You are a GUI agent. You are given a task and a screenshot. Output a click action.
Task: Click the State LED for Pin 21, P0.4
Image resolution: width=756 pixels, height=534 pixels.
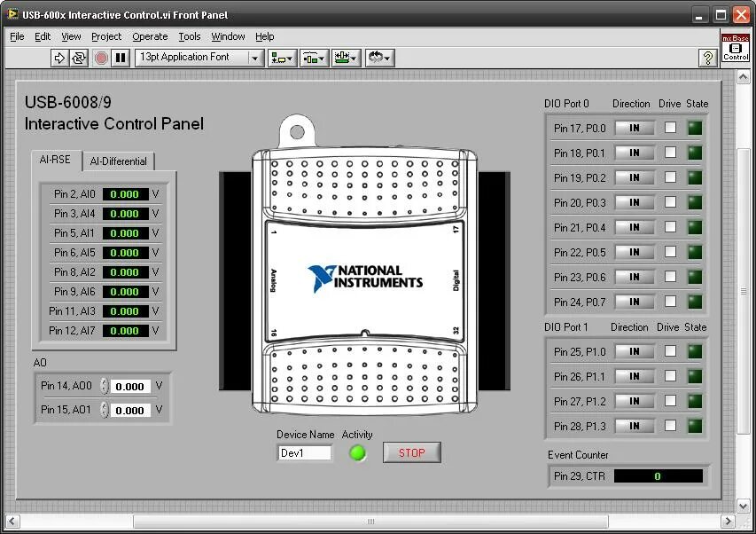[695, 227]
